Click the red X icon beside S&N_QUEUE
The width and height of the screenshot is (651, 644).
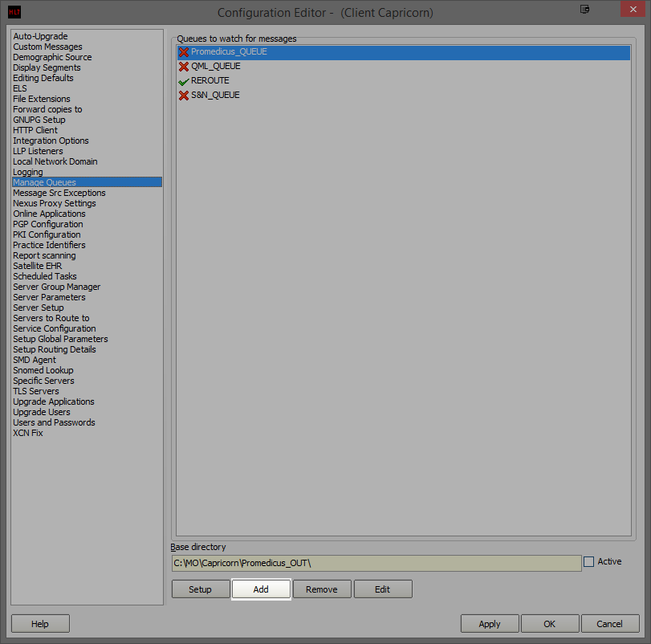point(184,96)
